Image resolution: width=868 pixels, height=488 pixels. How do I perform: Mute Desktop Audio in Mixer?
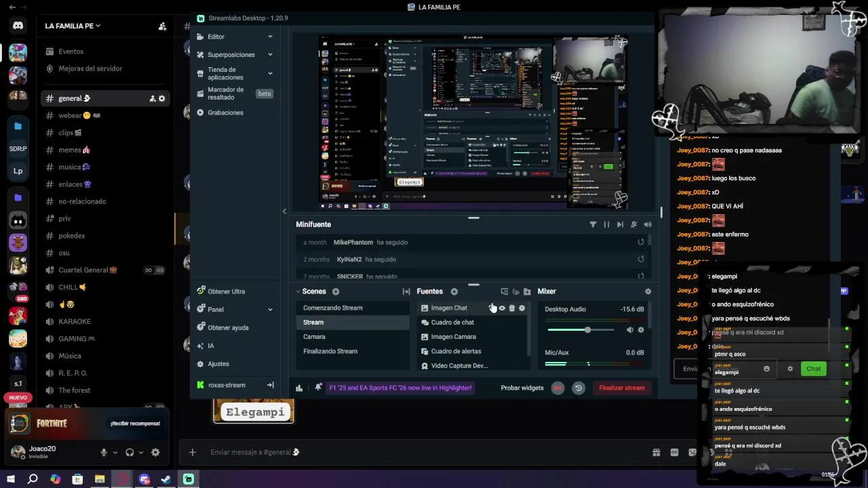point(630,330)
